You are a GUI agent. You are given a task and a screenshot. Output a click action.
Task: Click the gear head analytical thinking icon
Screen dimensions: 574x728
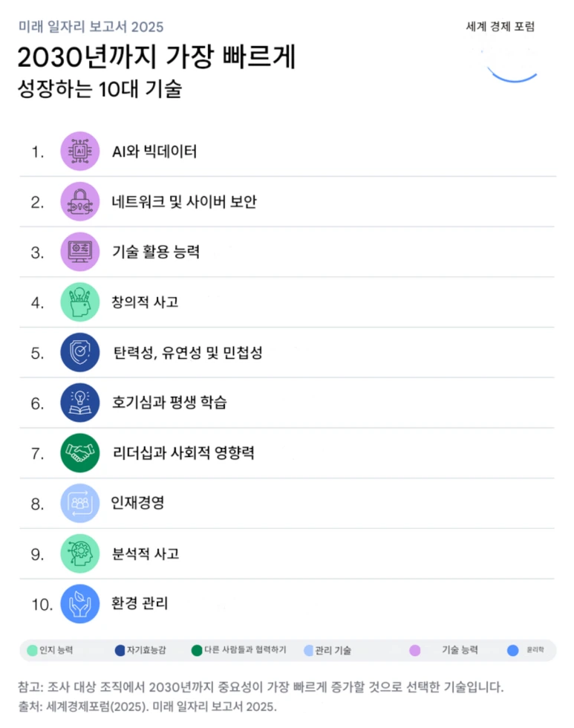tap(79, 553)
